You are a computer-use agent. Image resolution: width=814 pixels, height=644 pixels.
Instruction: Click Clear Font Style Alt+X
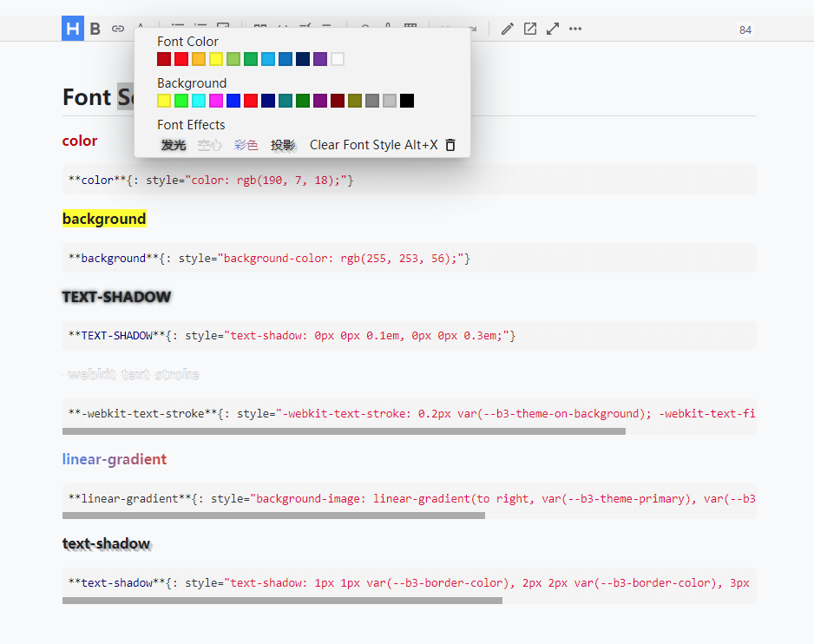373,145
